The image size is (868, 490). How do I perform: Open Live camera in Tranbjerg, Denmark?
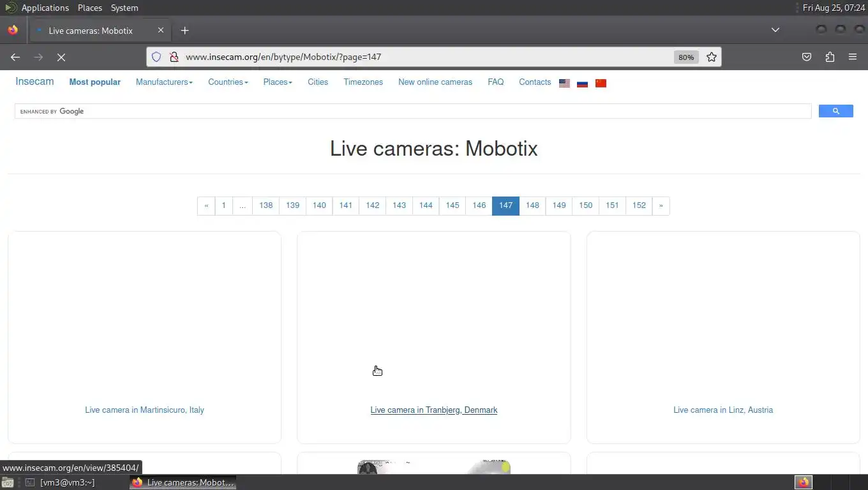[x=434, y=410]
